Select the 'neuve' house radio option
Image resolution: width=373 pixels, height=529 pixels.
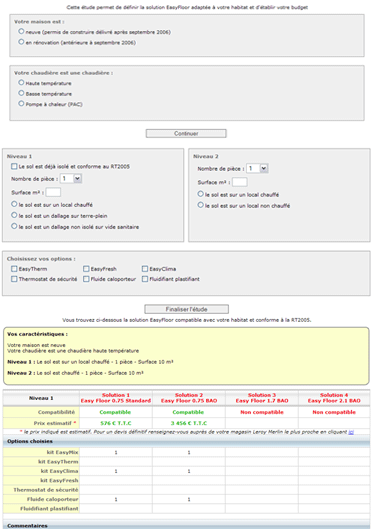pyautogui.click(x=21, y=31)
